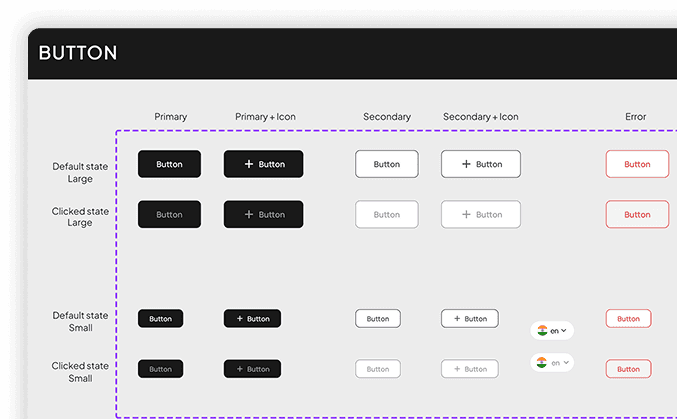Screen dimensions: 677x419
Task: Click the Error button in Default state Small row
Action: 628,319
